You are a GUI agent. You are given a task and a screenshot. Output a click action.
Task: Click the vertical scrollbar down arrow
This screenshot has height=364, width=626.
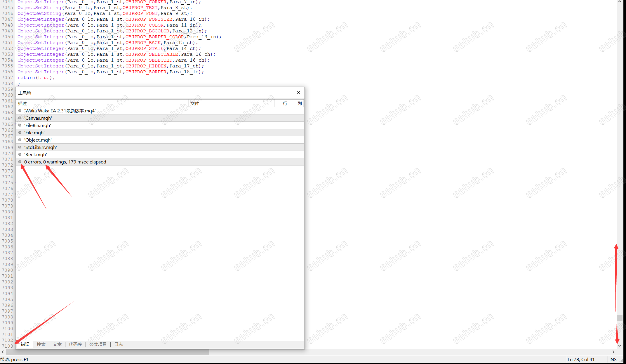(620, 346)
